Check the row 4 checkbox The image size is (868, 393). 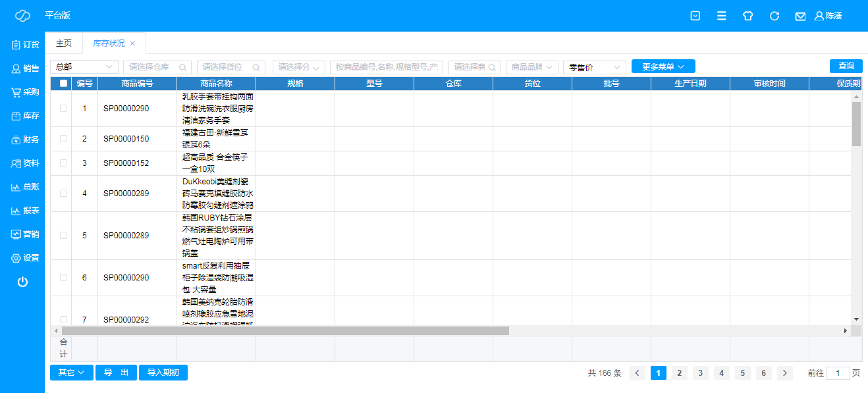(x=63, y=194)
